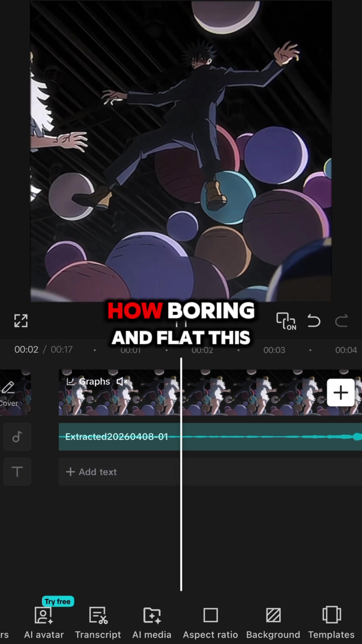
Task: Undo the last edit
Action: click(x=314, y=321)
